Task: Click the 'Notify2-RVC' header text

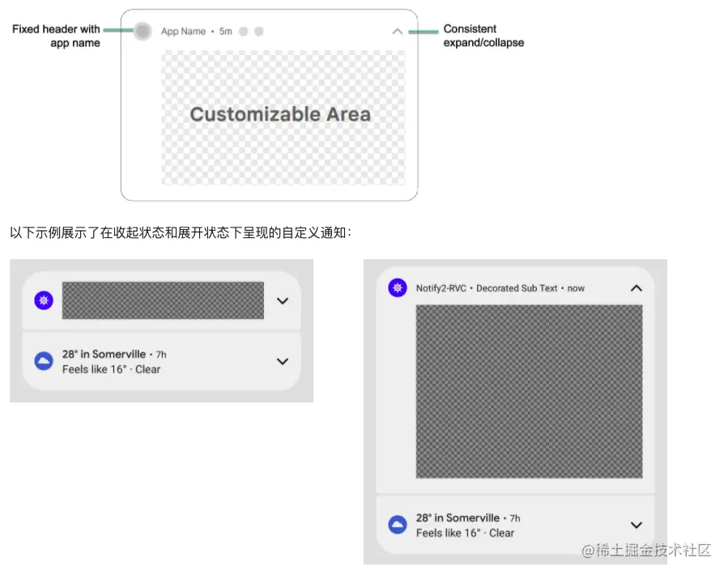Action: tap(441, 288)
